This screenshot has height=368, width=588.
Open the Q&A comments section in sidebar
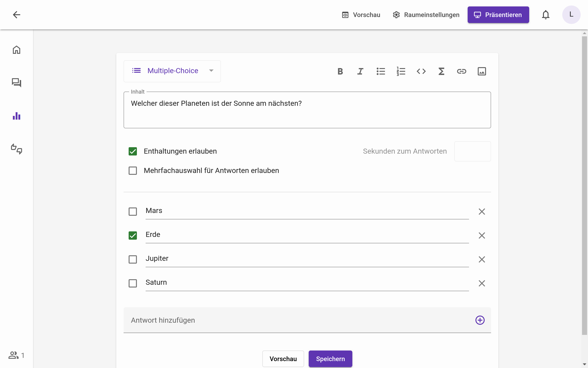(x=17, y=83)
